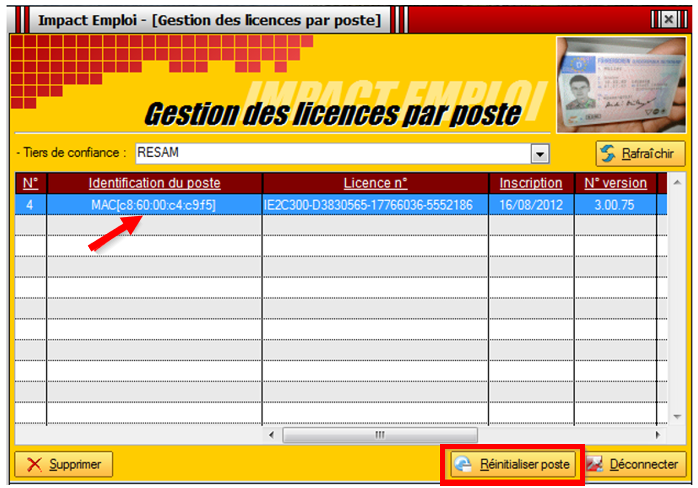Open the Tiers de confiance dropdown arrow
698x488 pixels.
(x=540, y=154)
